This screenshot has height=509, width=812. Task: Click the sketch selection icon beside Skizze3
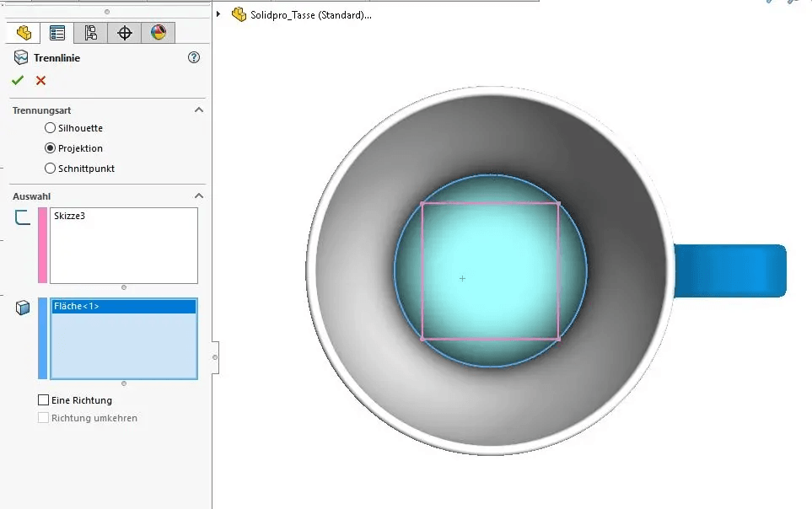[x=23, y=217]
